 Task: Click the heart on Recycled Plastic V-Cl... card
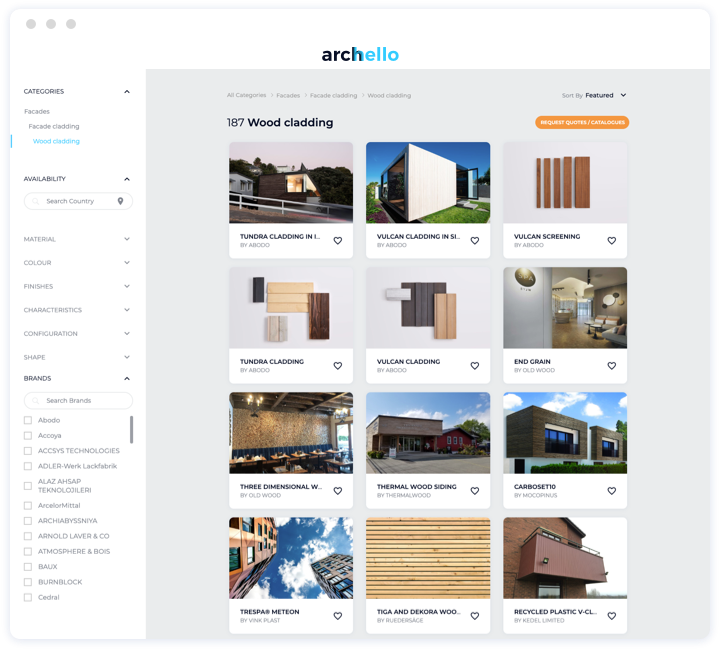pyautogui.click(x=612, y=616)
